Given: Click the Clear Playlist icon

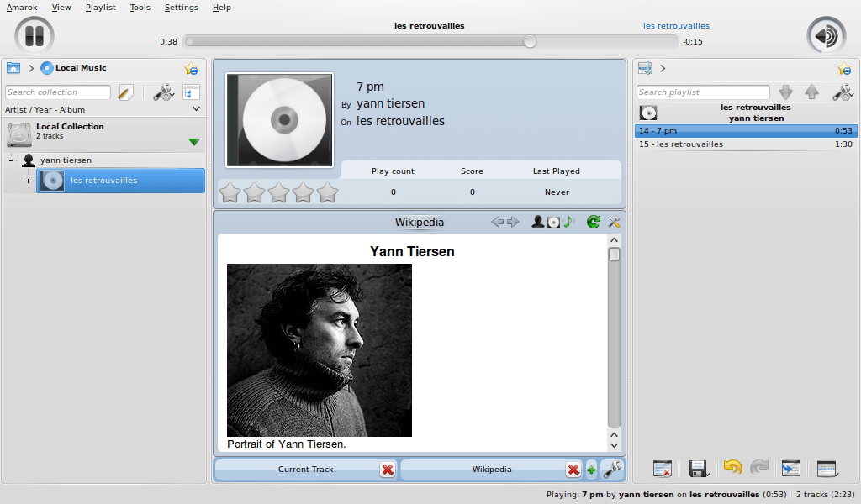Looking at the screenshot, I should (x=663, y=469).
